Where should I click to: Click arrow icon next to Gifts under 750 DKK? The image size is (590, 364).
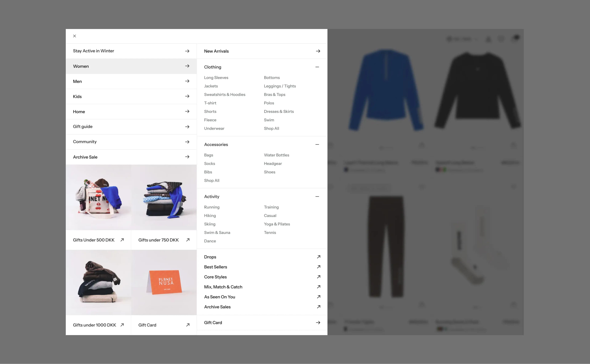coord(188,240)
